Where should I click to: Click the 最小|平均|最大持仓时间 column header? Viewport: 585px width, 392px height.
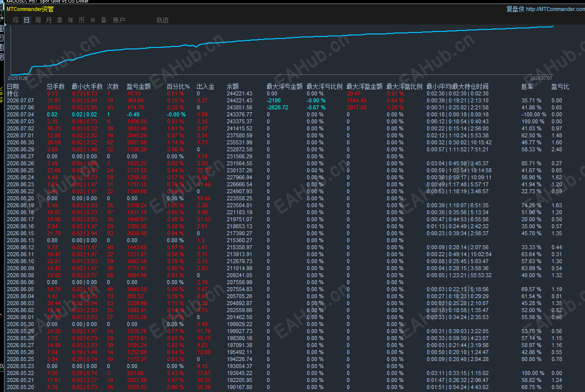click(x=458, y=86)
